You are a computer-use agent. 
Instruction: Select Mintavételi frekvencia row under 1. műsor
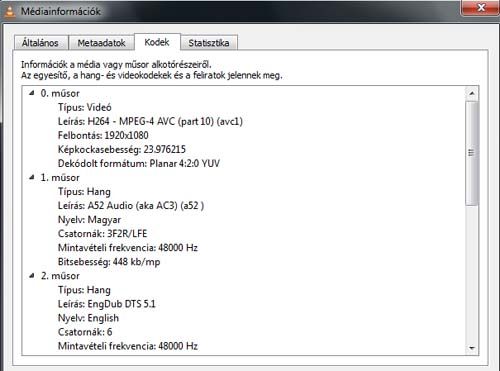(128, 248)
